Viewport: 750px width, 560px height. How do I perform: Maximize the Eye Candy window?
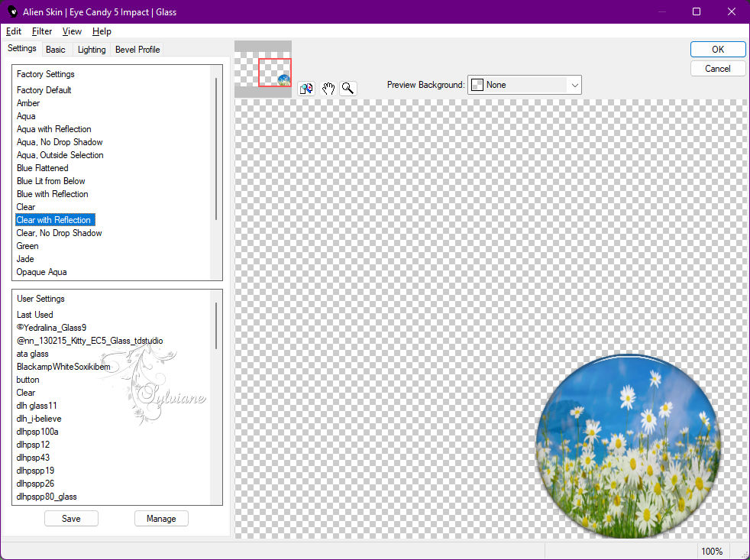coord(697,12)
